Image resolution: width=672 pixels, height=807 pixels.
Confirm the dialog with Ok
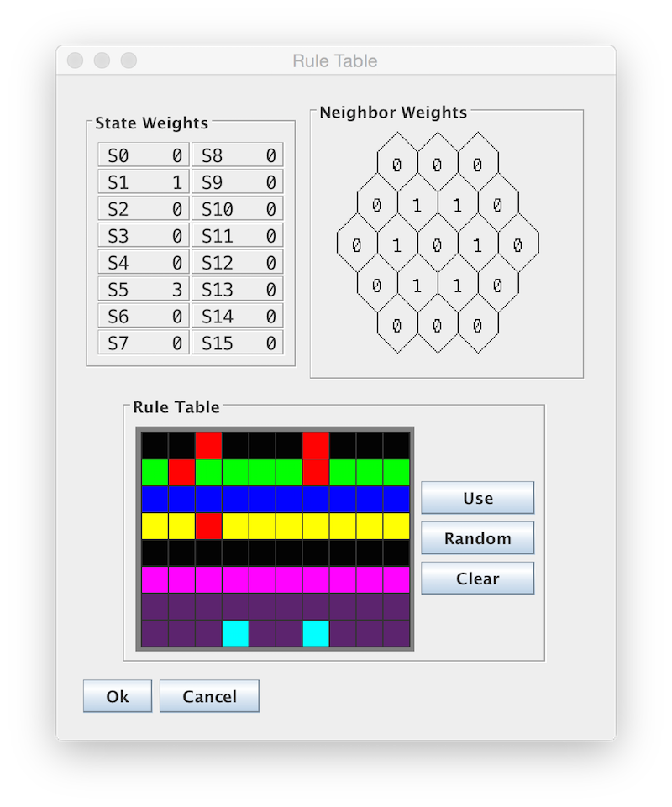pos(118,696)
